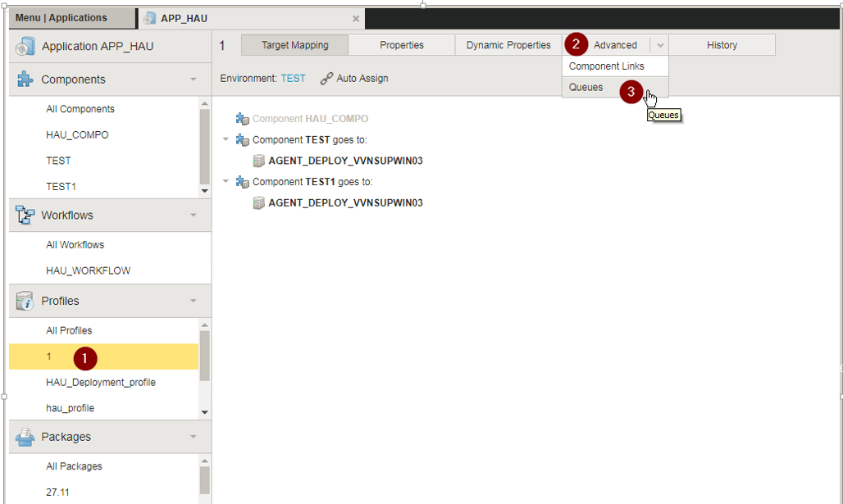This screenshot has height=504, width=843.
Task: Click the puzzle icon next to Component TEST1
Action: pyautogui.click(x=243, y=181)
